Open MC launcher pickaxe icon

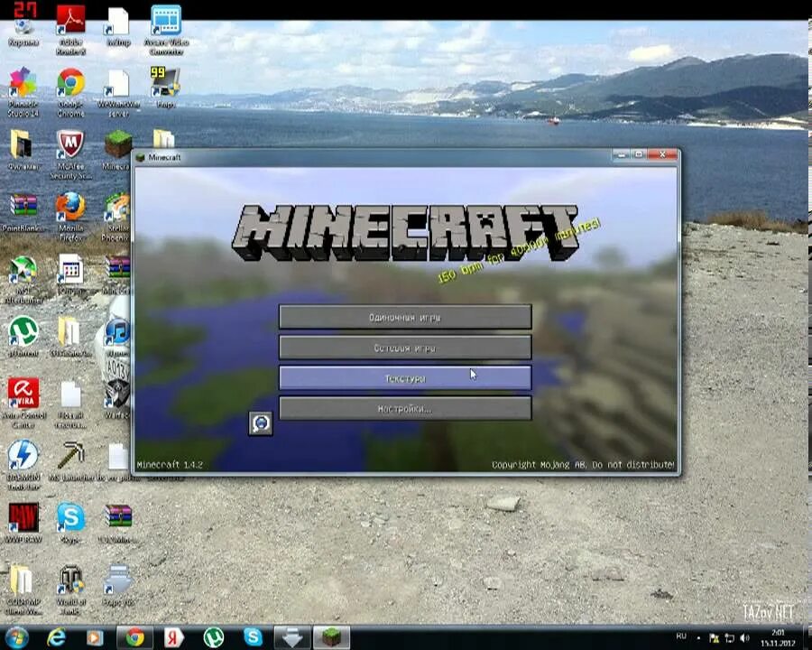[71, 460]
